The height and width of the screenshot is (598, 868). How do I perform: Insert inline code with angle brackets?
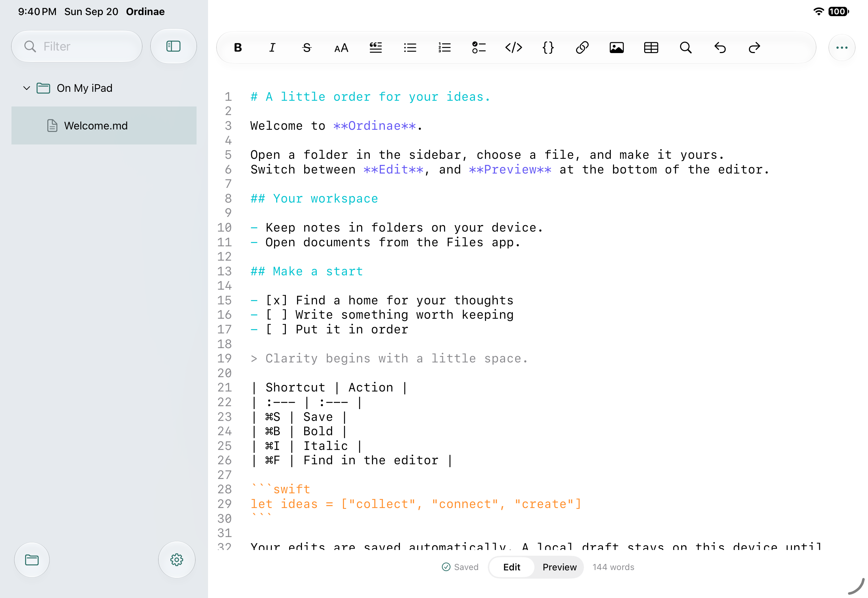(514, 48)
